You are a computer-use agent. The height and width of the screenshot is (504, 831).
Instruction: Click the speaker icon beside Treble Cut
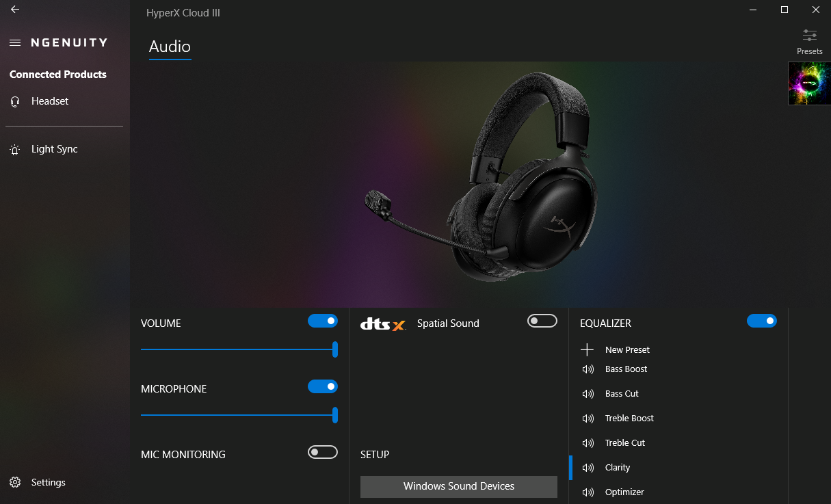tap(588, 443)
